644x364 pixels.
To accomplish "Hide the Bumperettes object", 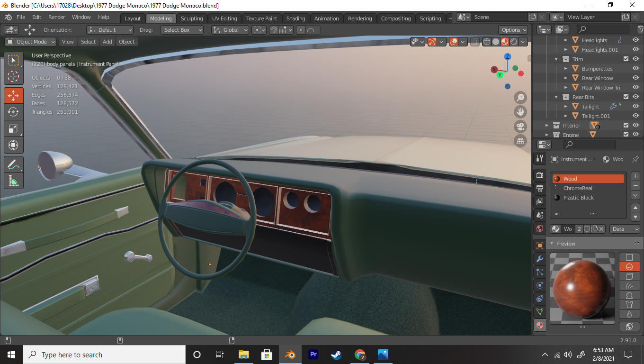I will [635, 69].
